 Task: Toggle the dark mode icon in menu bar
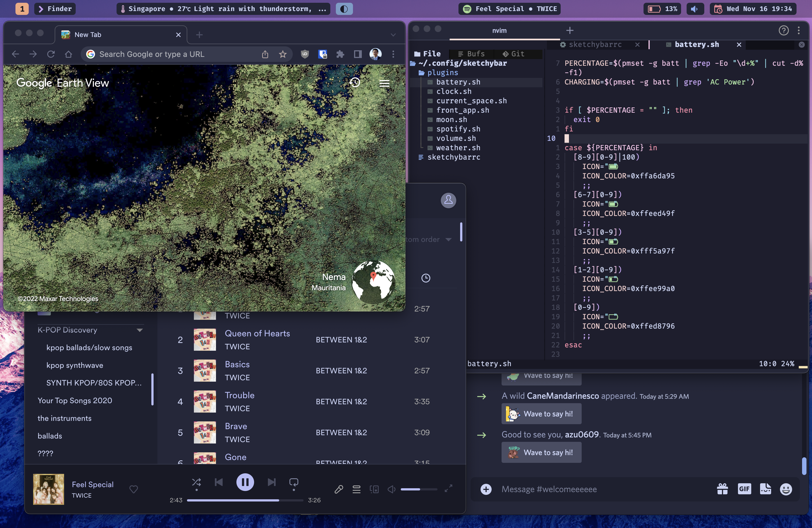(x=344, y=9)
